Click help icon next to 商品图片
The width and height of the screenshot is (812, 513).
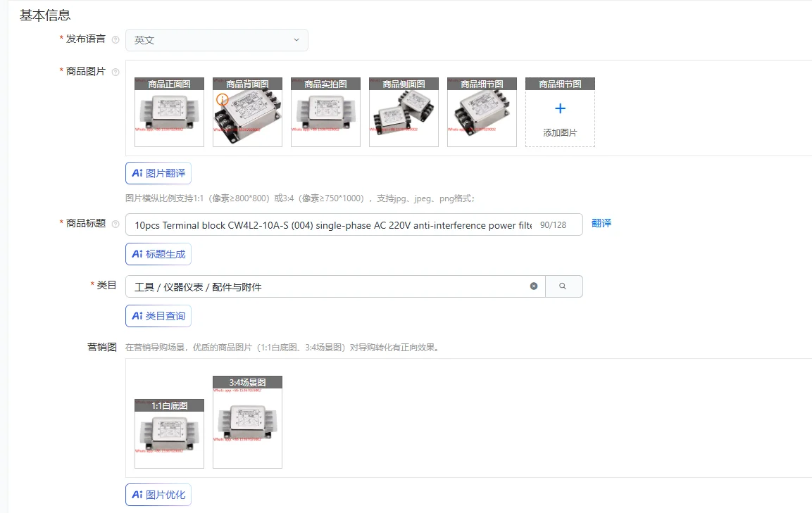click(x=115, y=72)
